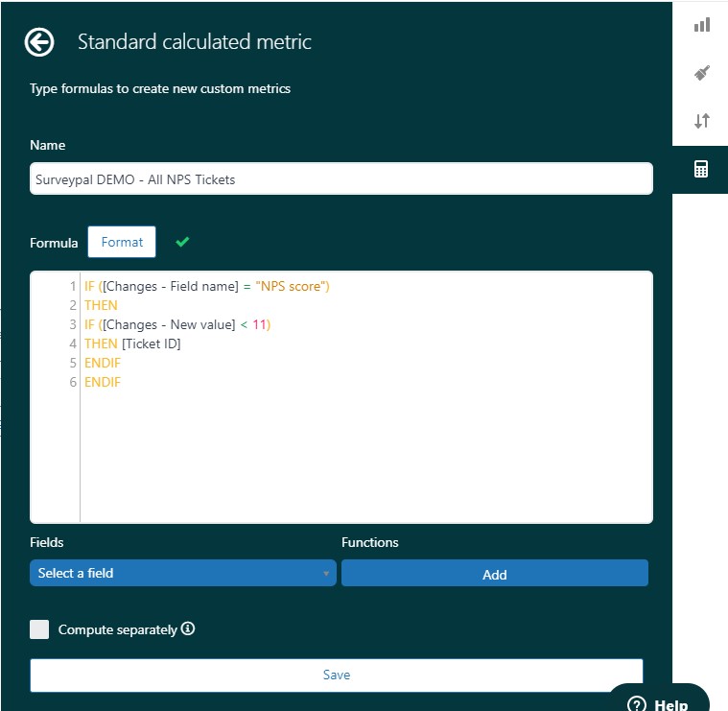This screenshot has height=711, width=728.
Task: Click the ENDIF on line 6
Action: coord(102,382)
